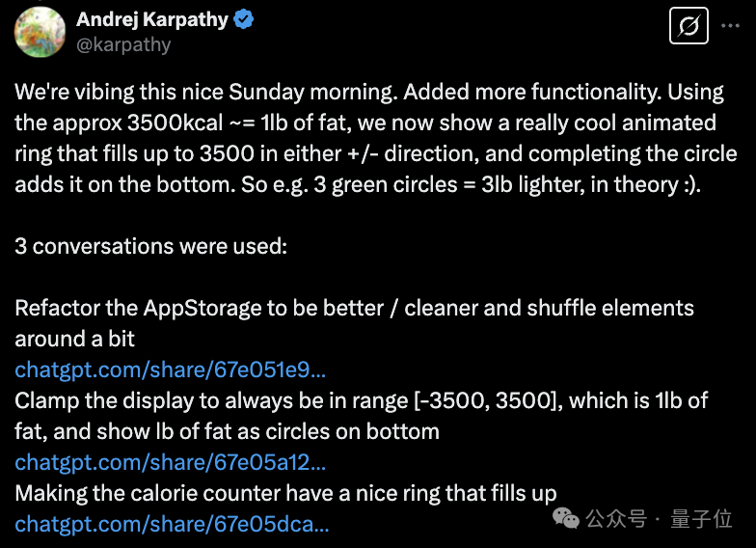Click the "3500kcal" text in the tweet
The height and width of the screenshot is (548, 756).
click(x=175, y=123)
